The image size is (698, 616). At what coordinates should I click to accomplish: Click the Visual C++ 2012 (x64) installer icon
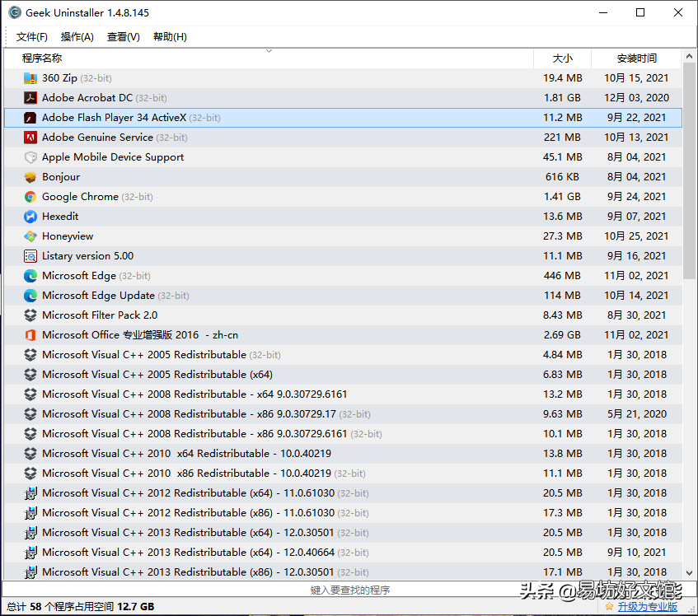click(x=30, y=493)
